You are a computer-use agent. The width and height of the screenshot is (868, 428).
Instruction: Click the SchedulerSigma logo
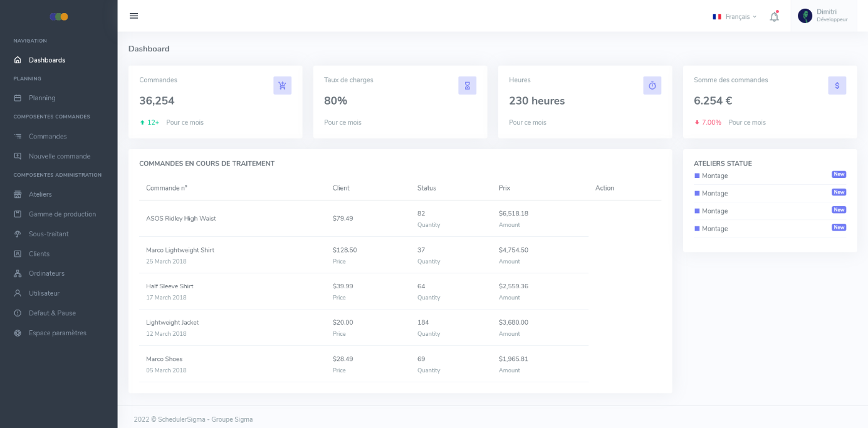click(58, 17)
